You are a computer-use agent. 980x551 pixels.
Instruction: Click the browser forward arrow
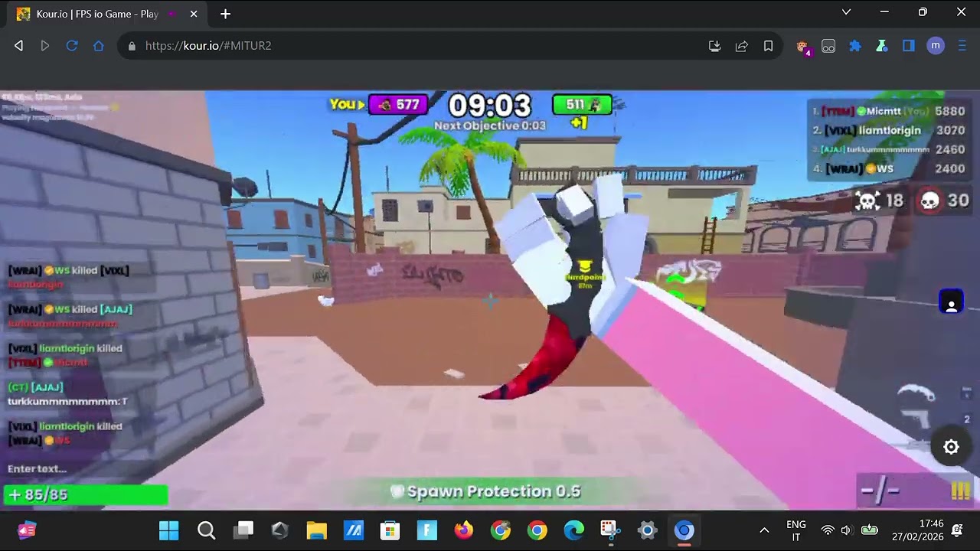point(45,46)
